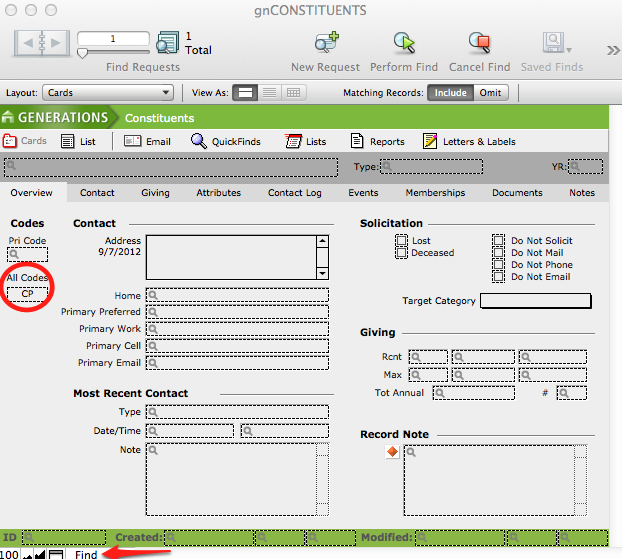Click the Cancel Find icon
The height and width of the screenshot is (559, 622).
coord(479,43)
